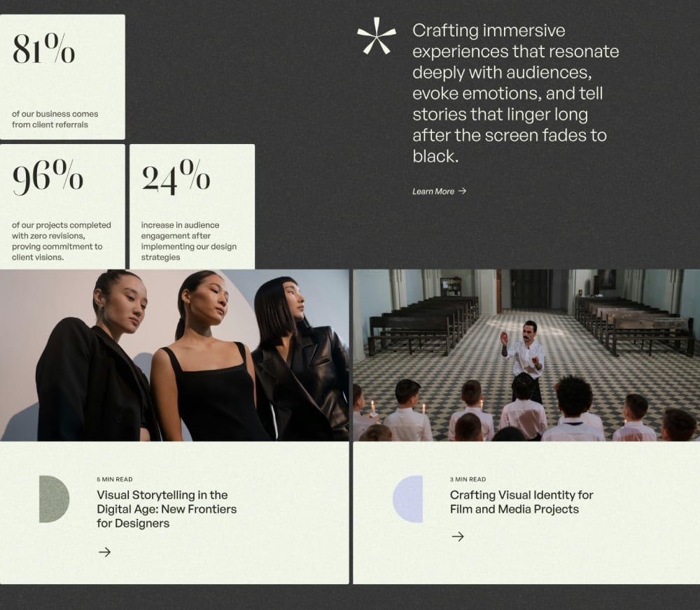Select the 96% statistic number

pyautogui.click(x=48, y=177)
